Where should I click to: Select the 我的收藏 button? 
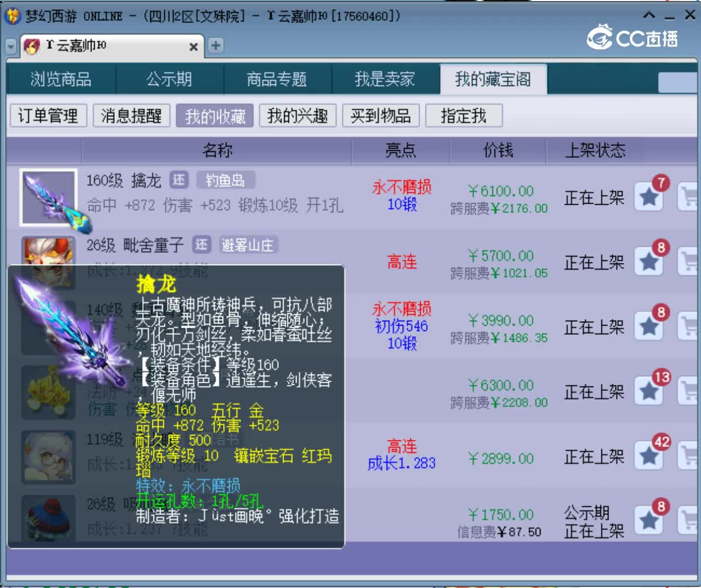pyautogui.click(x=215, y=116)
